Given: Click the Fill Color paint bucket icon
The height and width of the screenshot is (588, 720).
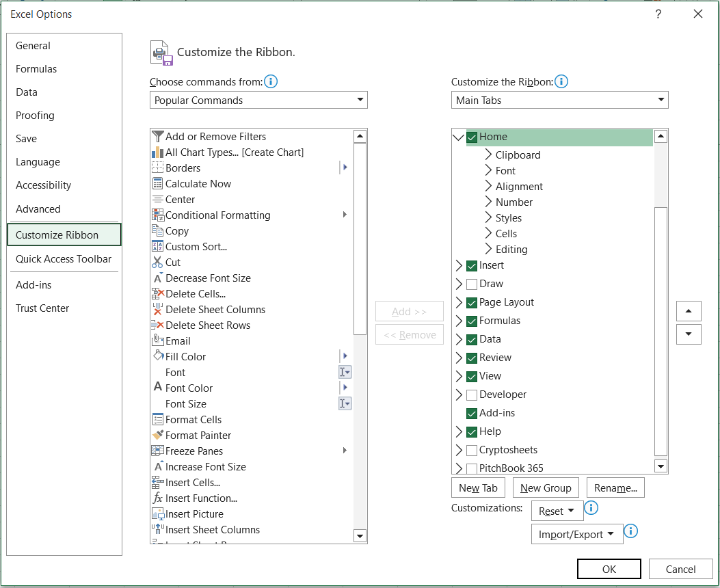Looking at the screenshot, I should [158, 357].
